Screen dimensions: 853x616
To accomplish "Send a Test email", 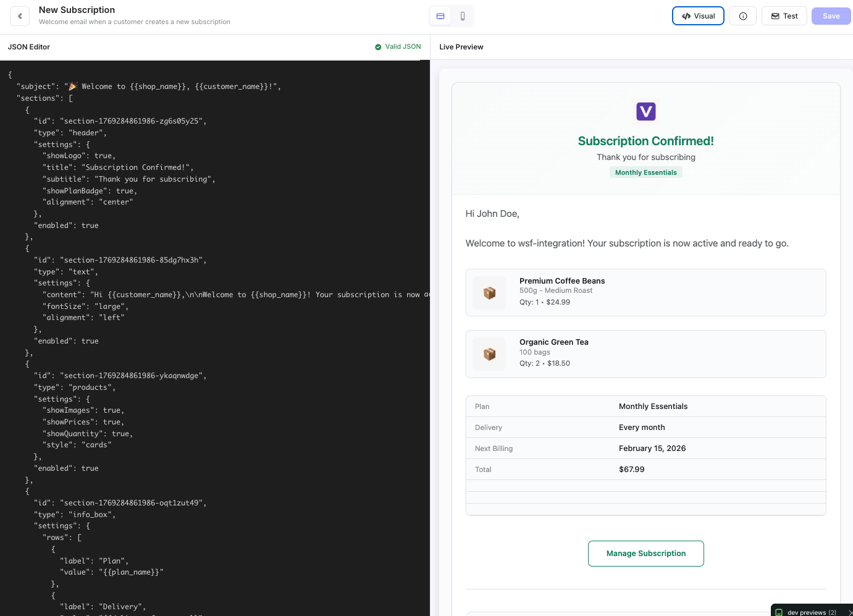I will coord(784,16).
